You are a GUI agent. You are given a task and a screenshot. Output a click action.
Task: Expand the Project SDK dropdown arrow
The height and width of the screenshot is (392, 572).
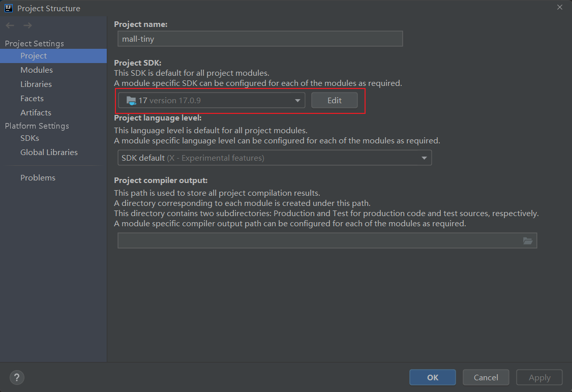coord(297,101)
